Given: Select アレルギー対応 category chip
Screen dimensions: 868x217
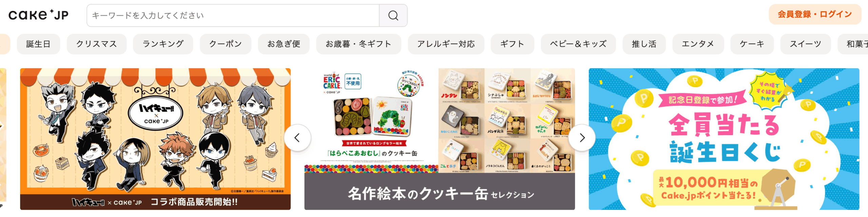Looking at the screenshot, I should 446,44.
